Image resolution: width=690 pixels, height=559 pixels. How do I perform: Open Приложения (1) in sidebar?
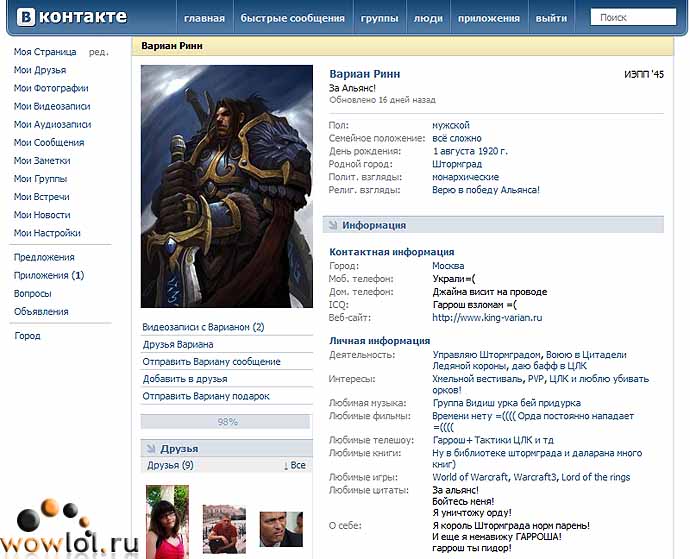point(49,275)
